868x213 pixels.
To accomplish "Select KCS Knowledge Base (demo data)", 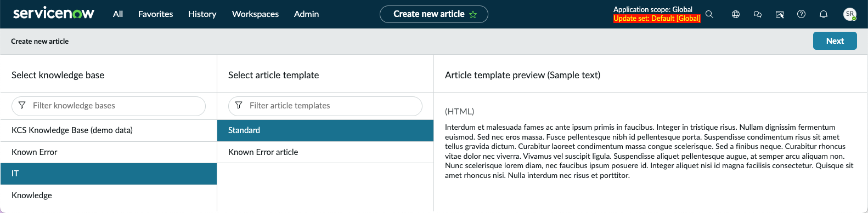I will [x=109, y=130].
